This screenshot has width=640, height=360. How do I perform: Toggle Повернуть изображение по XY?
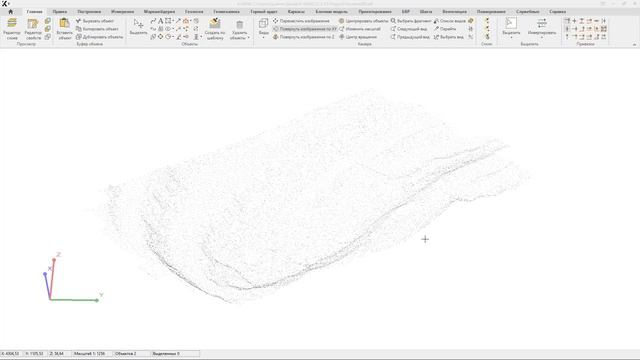pyautogui.click(x=305, y=29)
